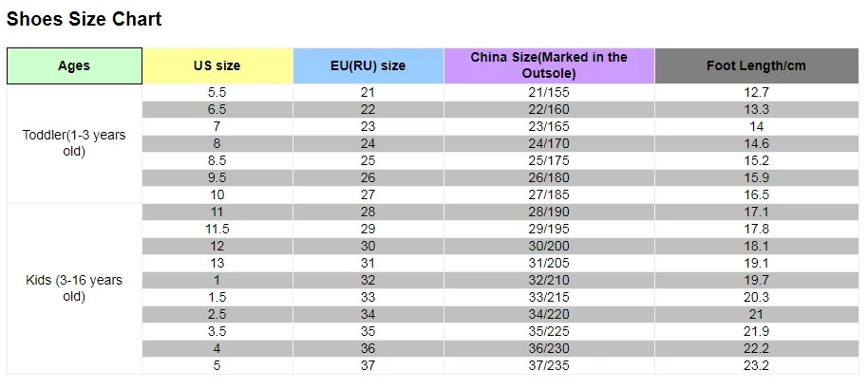Click US size 5.5 cell

coord(217,93)
